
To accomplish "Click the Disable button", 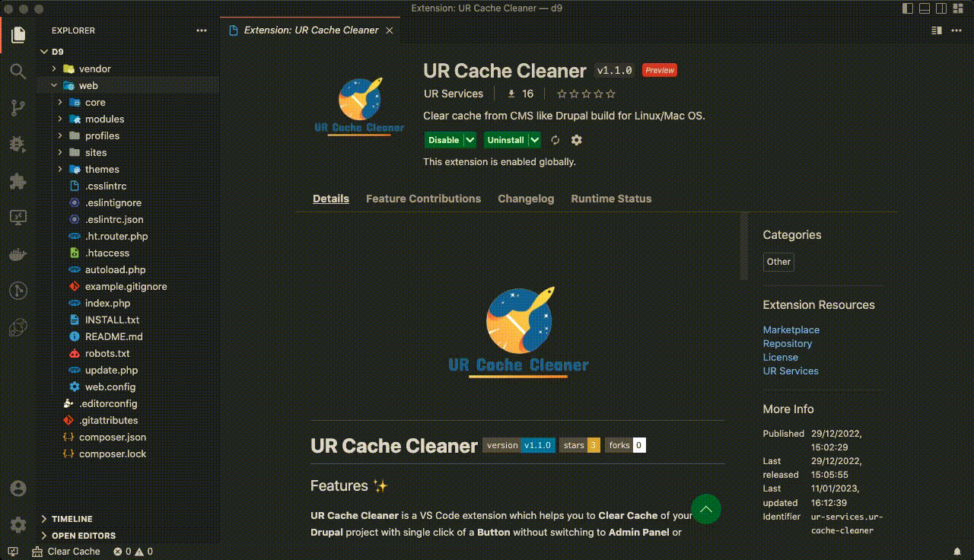I will coord(444,140).
